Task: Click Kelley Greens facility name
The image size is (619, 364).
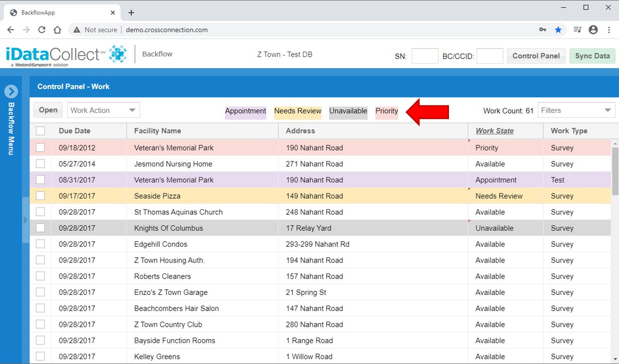Action: pos(157,357)
